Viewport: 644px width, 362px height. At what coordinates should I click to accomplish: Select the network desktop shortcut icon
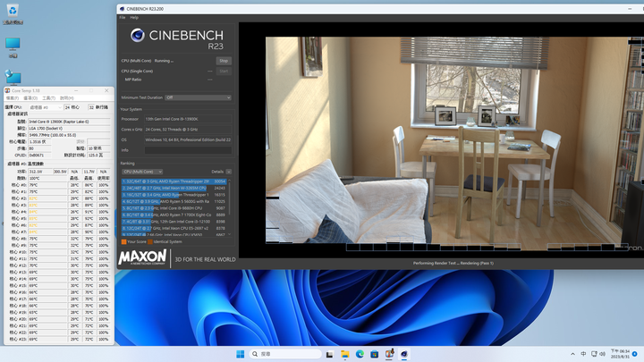coord(13,77)
